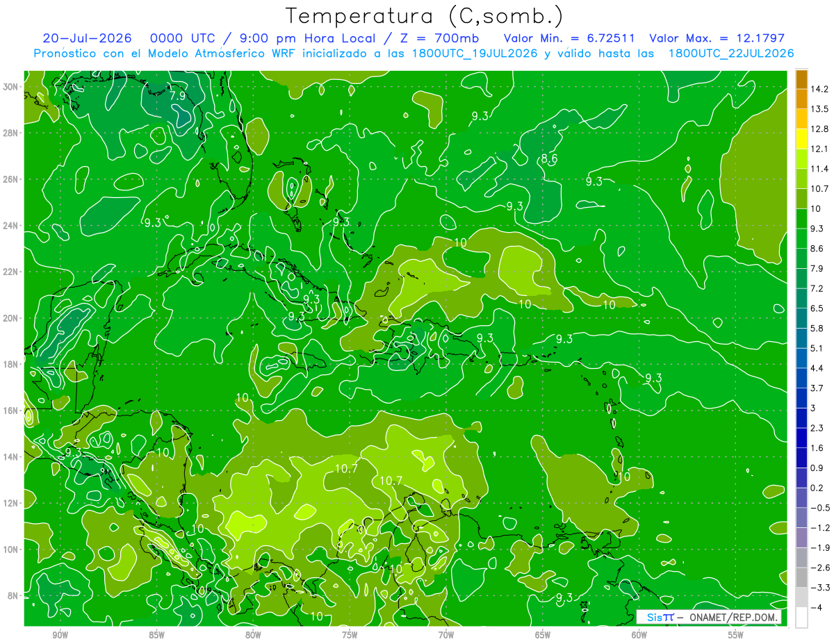This screenshot has width=834, height=644.
Task: Click the 18N latitude axis label
Action: click(x=11, y=364)
